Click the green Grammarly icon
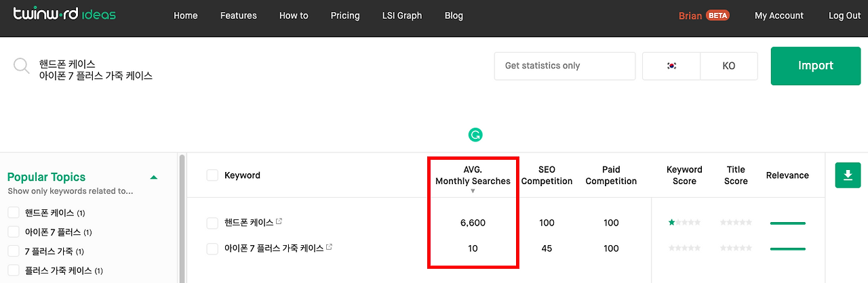 coord(475,135)
